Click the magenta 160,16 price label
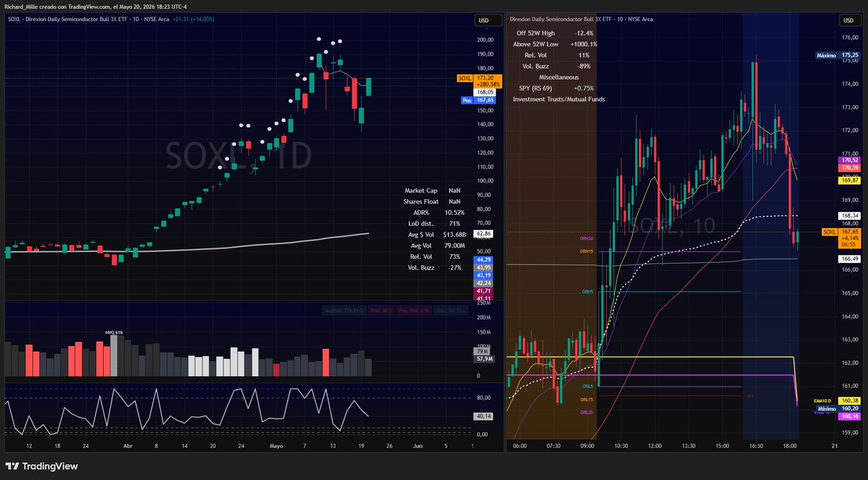The image size is (868, 480). (x=849, y=416)
